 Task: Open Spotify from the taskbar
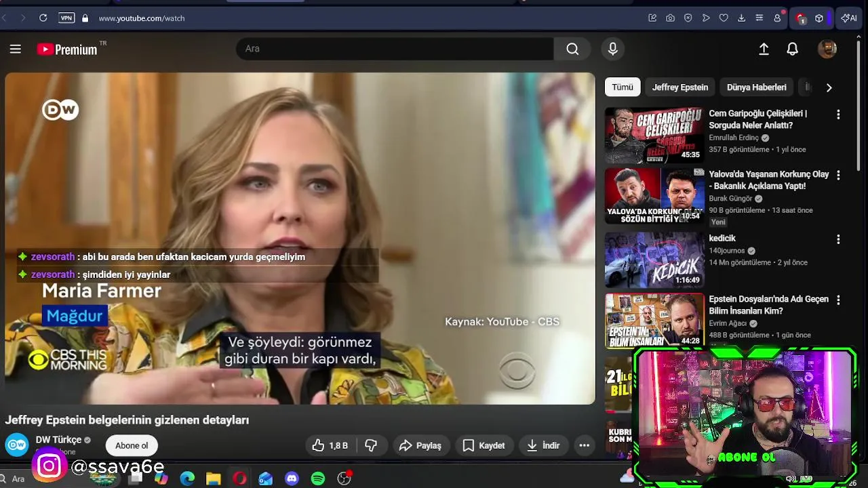(x=318, y=479)
